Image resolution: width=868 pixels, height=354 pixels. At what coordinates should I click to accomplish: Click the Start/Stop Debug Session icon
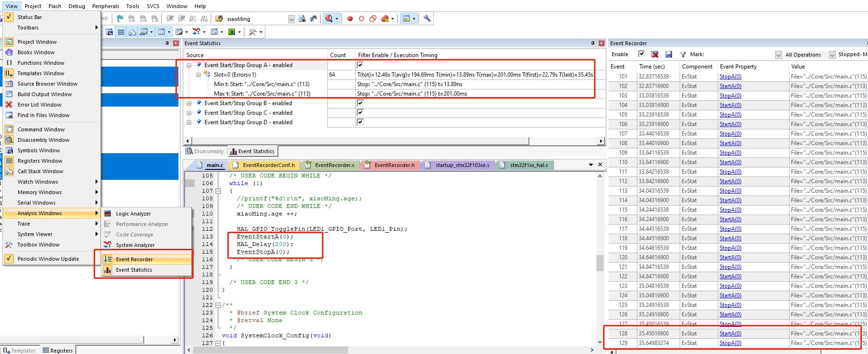(329, 19)
